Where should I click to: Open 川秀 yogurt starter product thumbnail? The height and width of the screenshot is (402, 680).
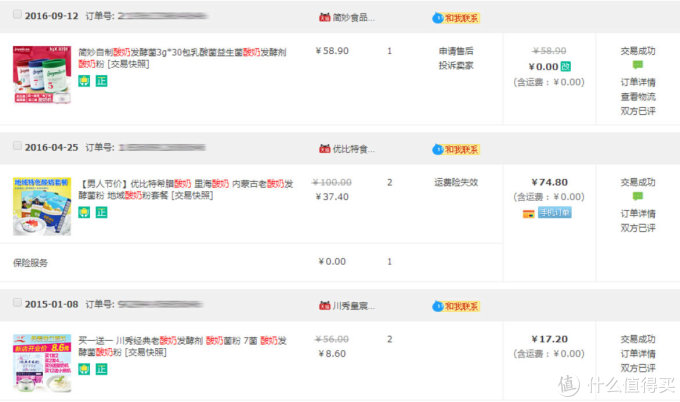pyautogui.click(x=42, y=363)
